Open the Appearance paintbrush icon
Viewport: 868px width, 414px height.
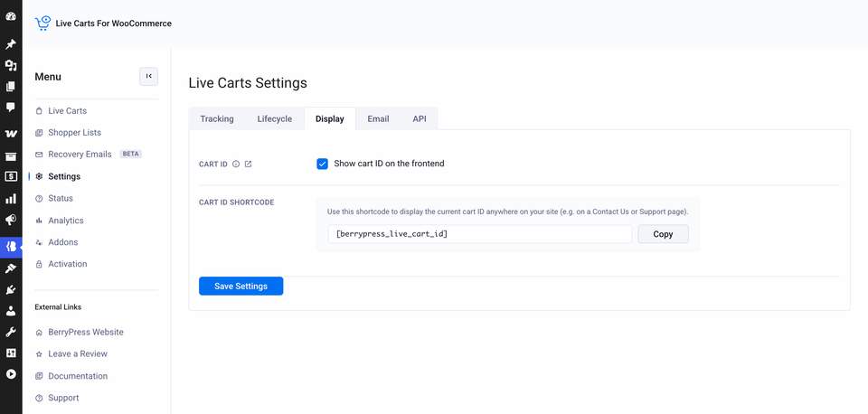(11, 268)
